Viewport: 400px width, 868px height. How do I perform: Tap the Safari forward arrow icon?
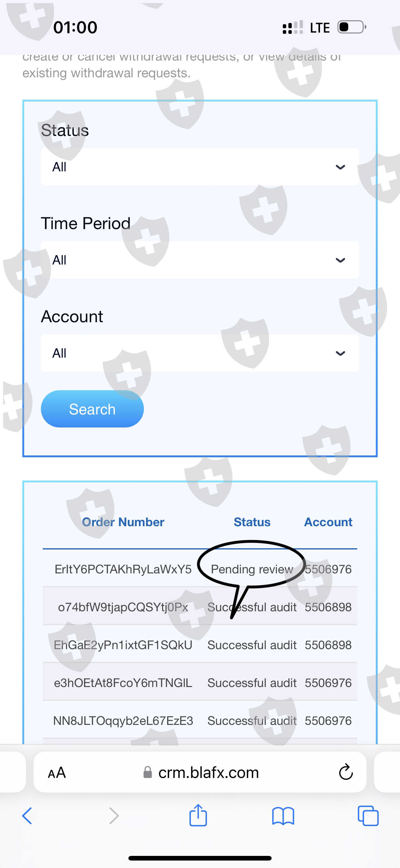tap(114, 816)
